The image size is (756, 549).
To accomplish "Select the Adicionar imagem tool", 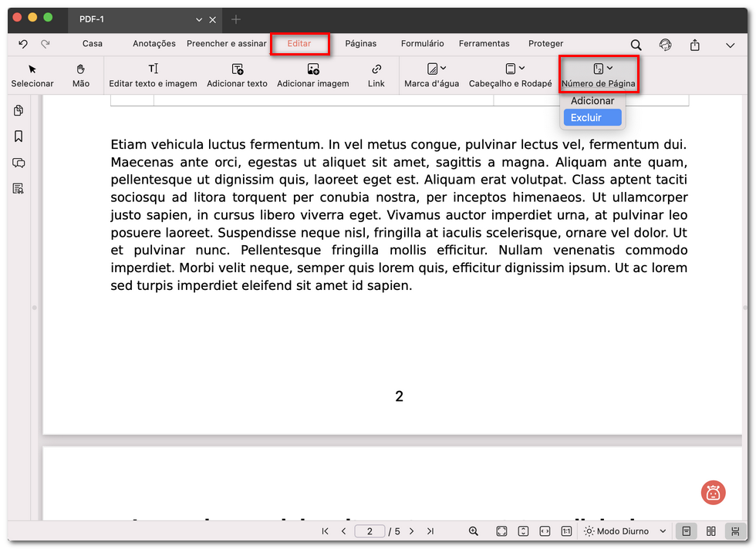I will pos(313,75).
